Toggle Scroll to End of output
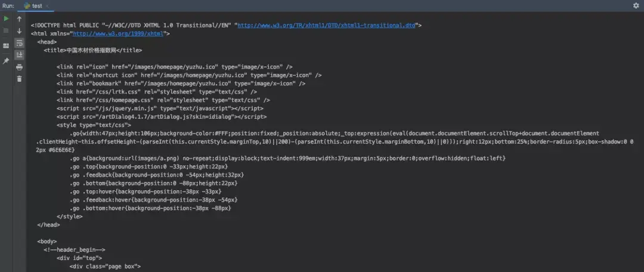 point(19,55)
